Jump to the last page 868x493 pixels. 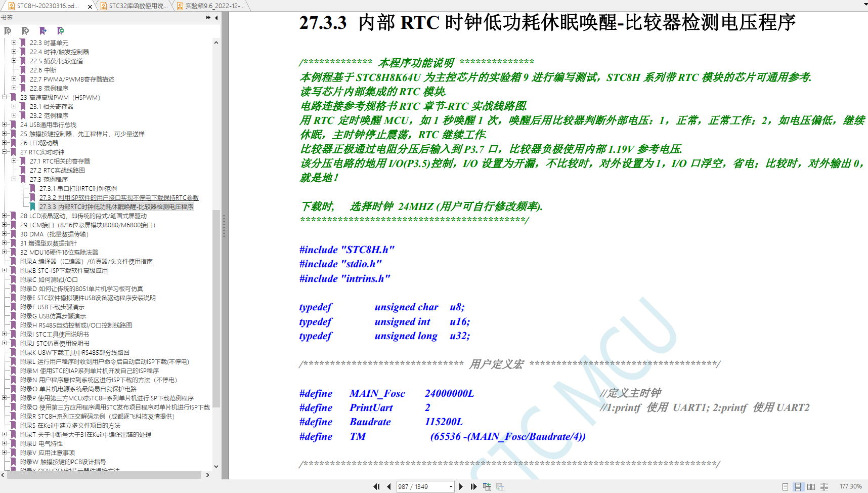tap(473, 486)
